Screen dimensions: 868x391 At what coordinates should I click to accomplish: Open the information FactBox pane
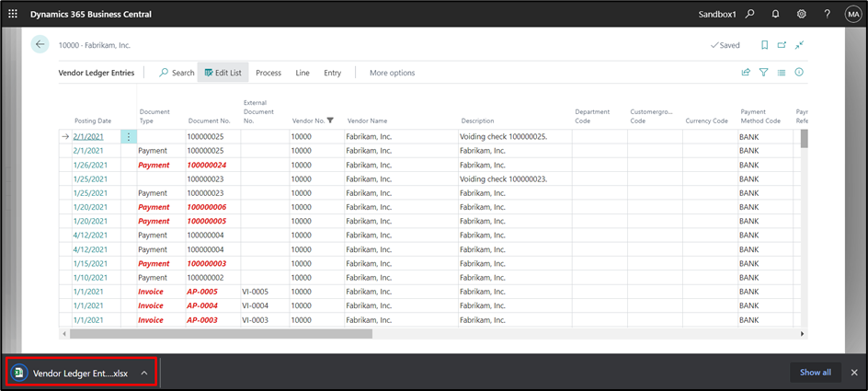pyautogui.click(x=799, y=72)
